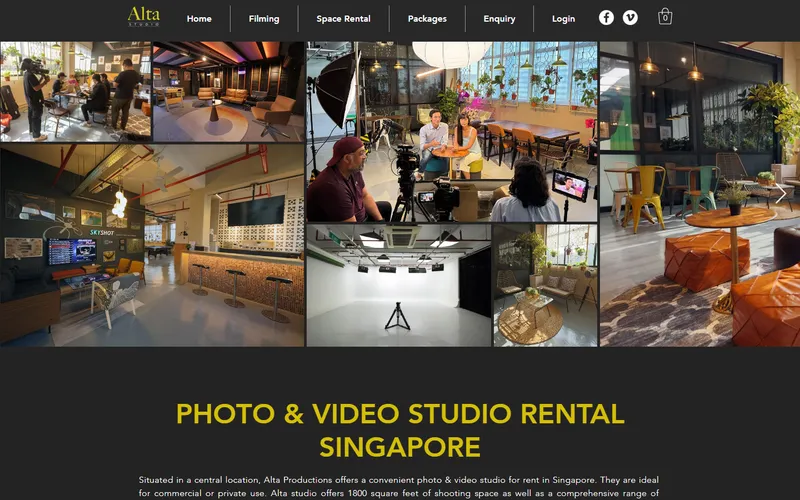
Task: Open the shopping bag cart icon
Action: pyautogui.click(x=665, y=17)
